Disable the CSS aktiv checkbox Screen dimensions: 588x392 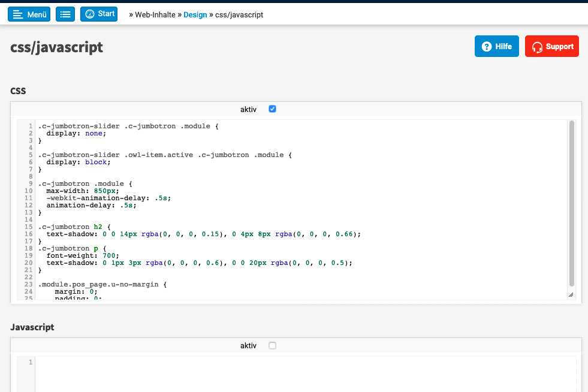click(272, 109)
